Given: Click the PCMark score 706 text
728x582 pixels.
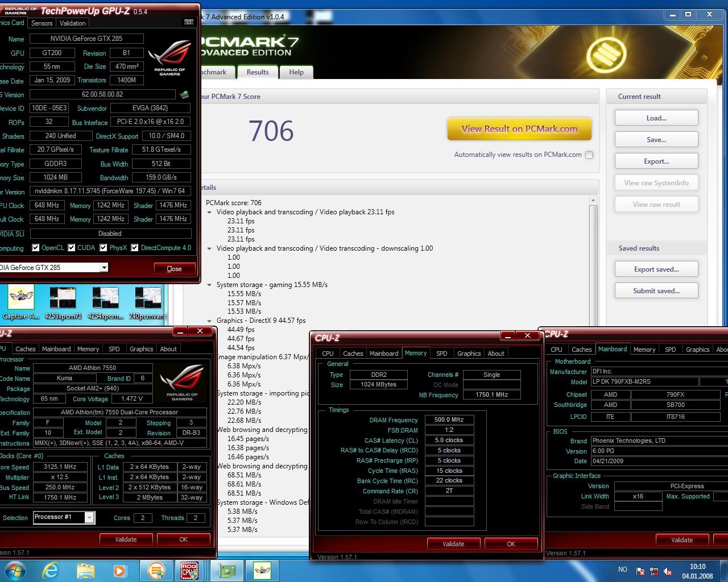Looking at the screenshot, I should pyautogui.click(x=233, y=203).
